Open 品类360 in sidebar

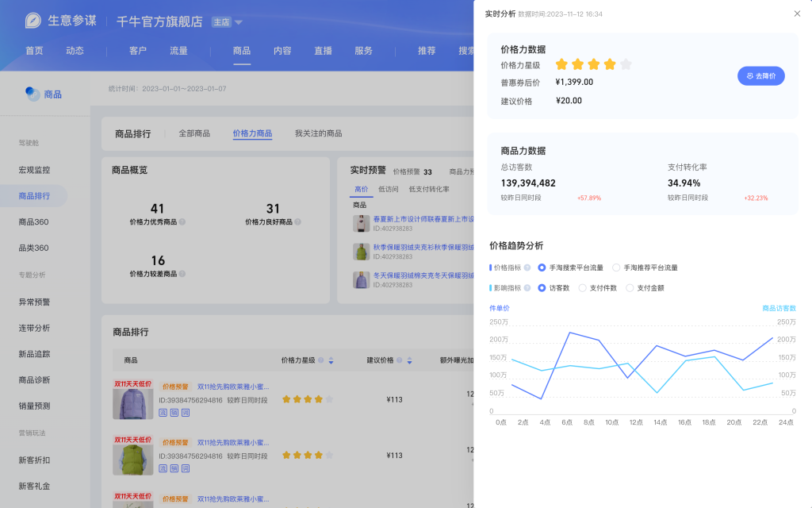pyautogui.click(x=33, y=248)
